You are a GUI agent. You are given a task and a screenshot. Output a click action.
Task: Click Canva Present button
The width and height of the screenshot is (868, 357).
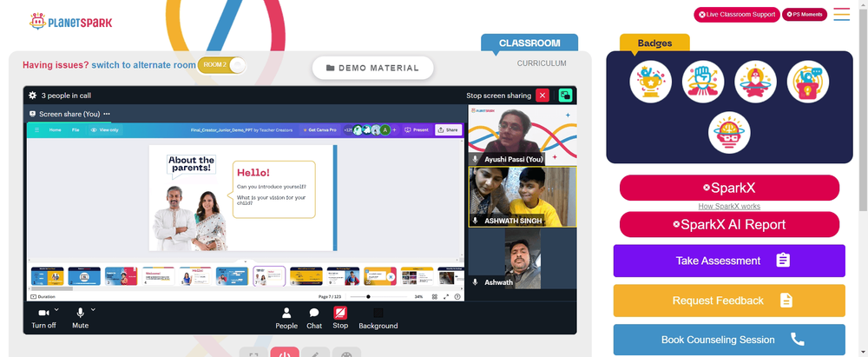[x=417, y=129]
